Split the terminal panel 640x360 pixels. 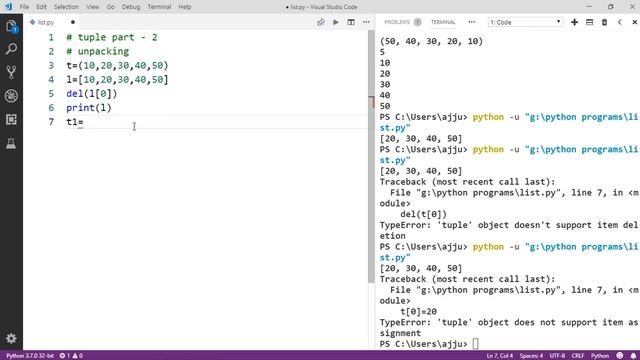[589, 22]
